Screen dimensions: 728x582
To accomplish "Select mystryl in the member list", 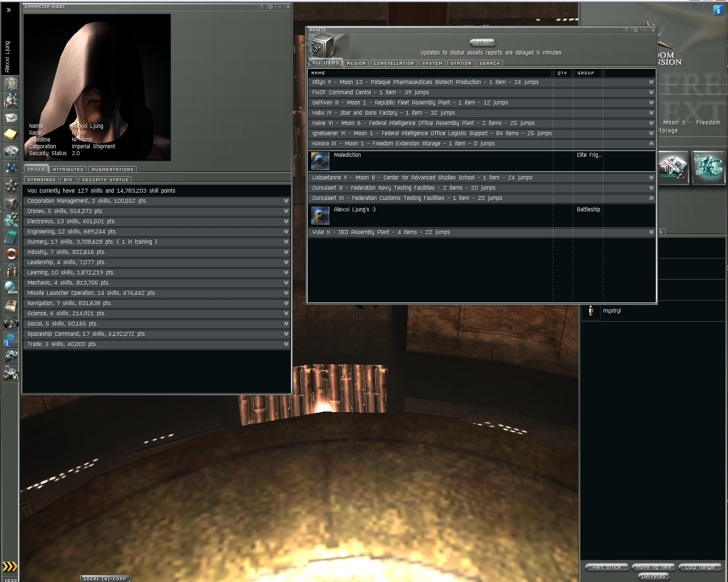I will pyautogui.click(x=653, y=311).
